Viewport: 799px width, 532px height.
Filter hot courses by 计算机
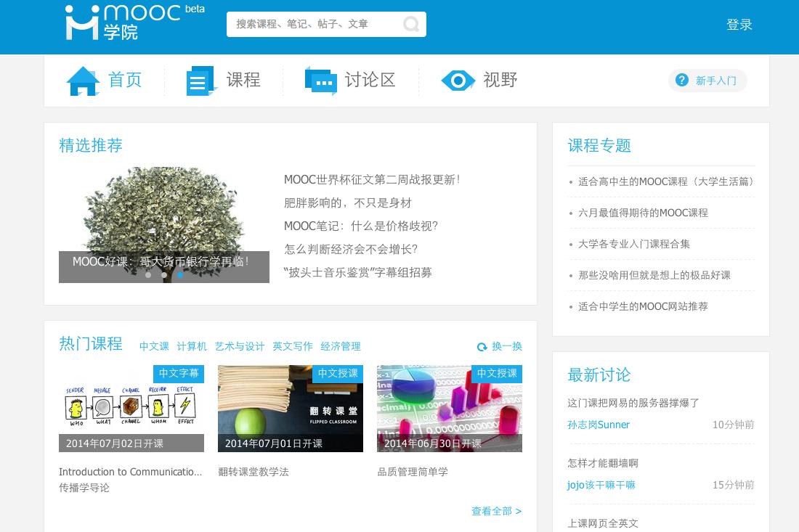pyautogui.click(x=192, y=346)
